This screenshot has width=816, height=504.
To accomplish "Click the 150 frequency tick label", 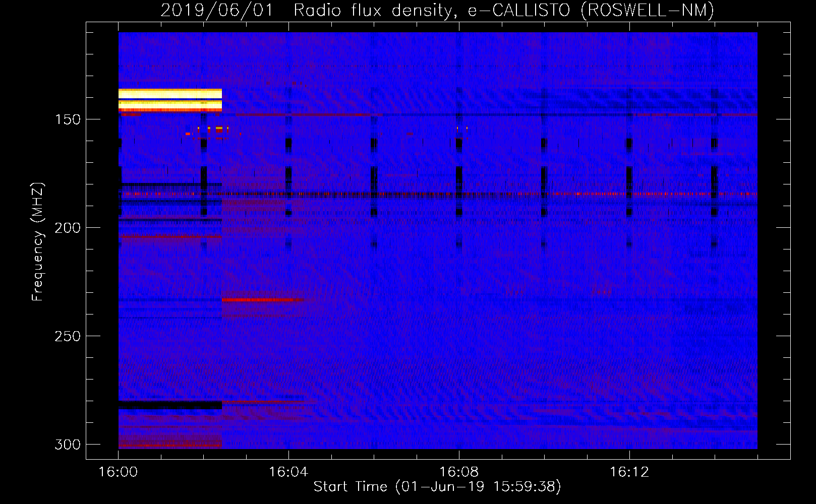I will [x=68, y=119].
